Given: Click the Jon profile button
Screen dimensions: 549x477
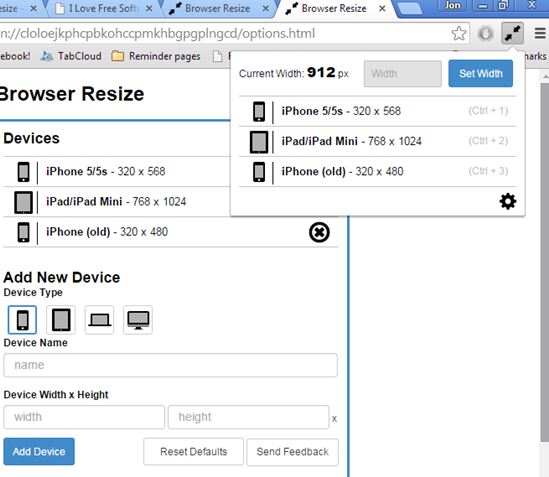Looking at the screenshot, I should (x=452, y=5).
